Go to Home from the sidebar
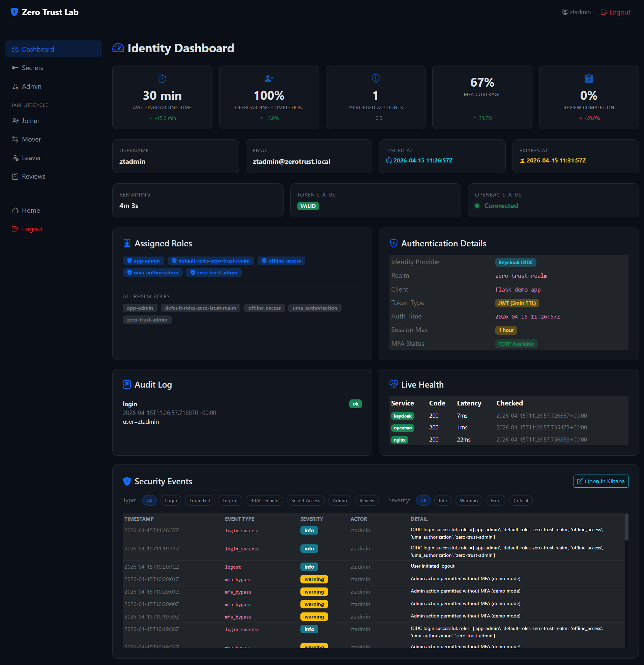Viewport: 644px width, 665px height. (54, 210)
